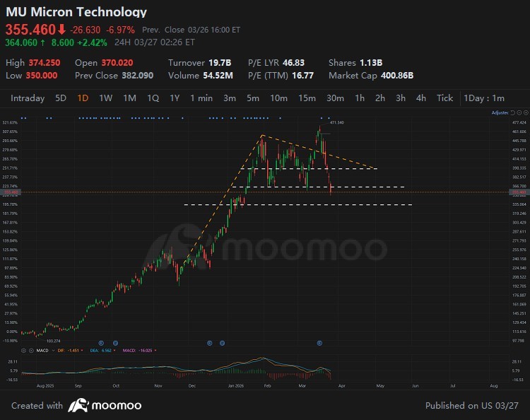Viewport: 530px width, 420px height.
Task: Switch to the 30m interval
Action: (335, 98)
